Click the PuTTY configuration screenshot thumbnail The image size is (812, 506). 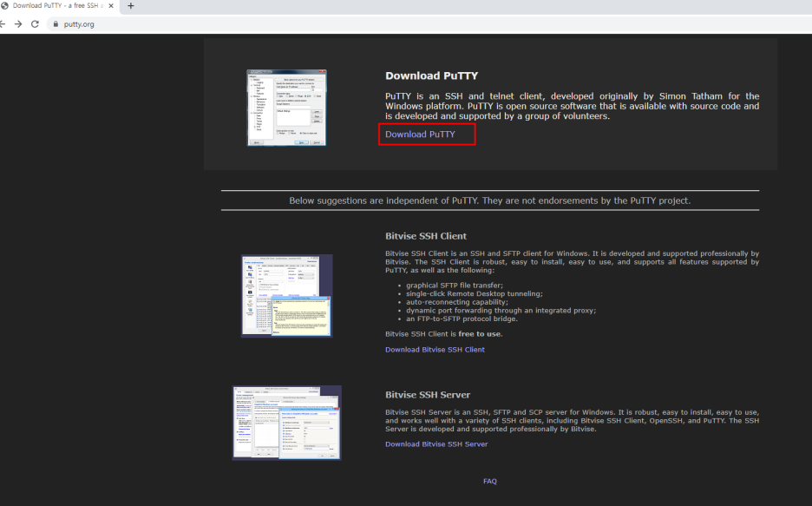tap(286, 108)
